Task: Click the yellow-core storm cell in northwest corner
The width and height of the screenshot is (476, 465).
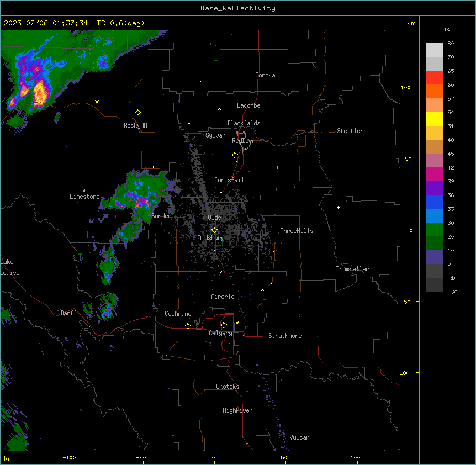Action: [40, 93]
